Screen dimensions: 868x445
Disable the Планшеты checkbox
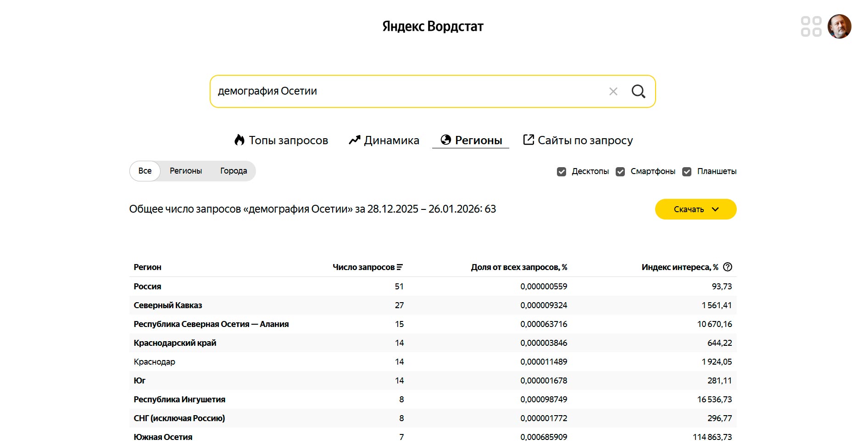[x=687, y=172]
